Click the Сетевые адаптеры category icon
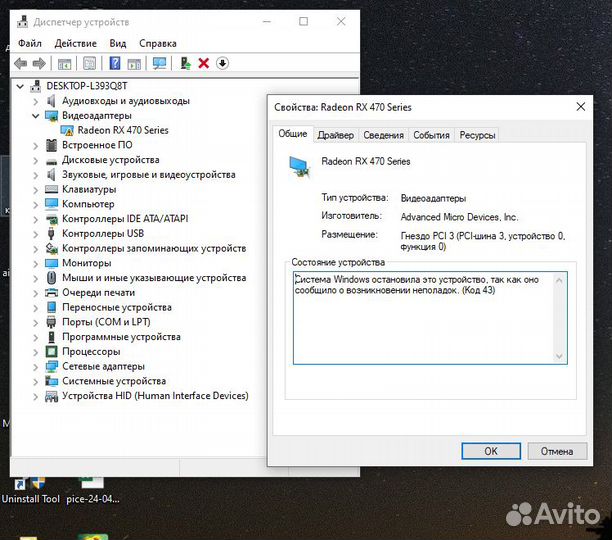The height and width of the screenshot is (540, 612). (52, 366)
